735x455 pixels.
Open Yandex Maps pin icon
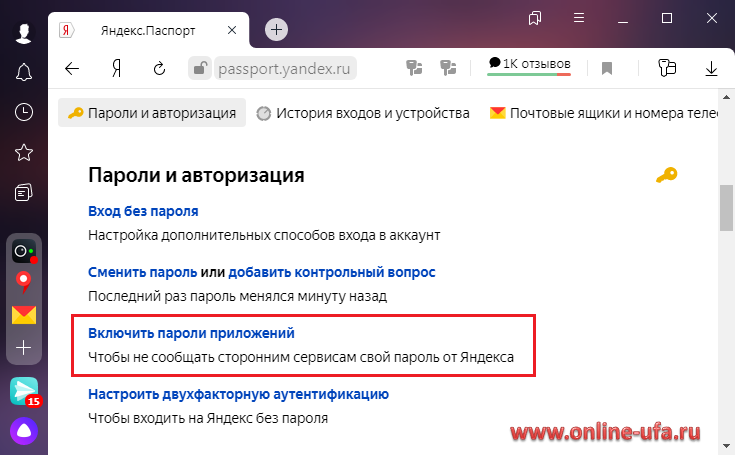click(23, 283)
